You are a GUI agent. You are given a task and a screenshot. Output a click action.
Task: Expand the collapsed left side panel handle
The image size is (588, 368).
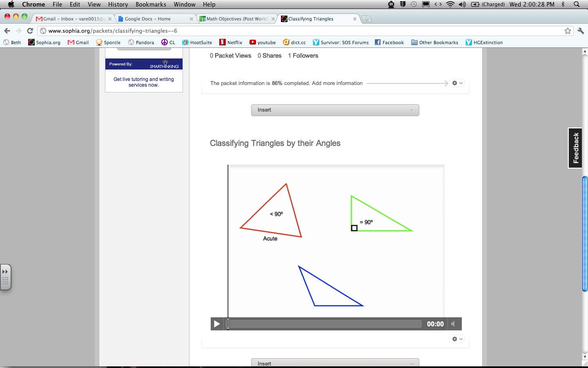click(x=5, y=277)
